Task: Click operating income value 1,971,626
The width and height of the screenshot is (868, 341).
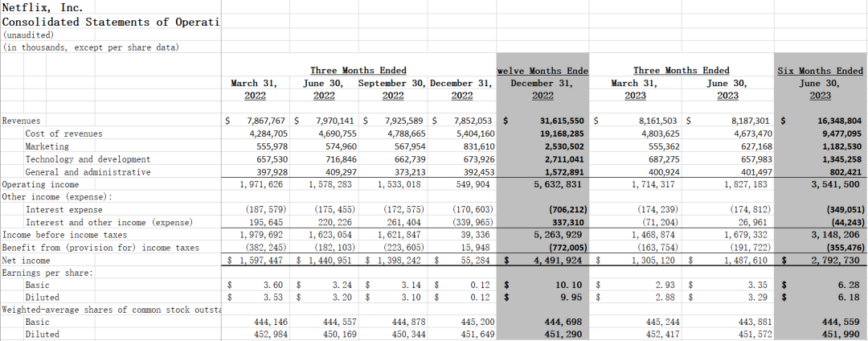Action: 263,184
